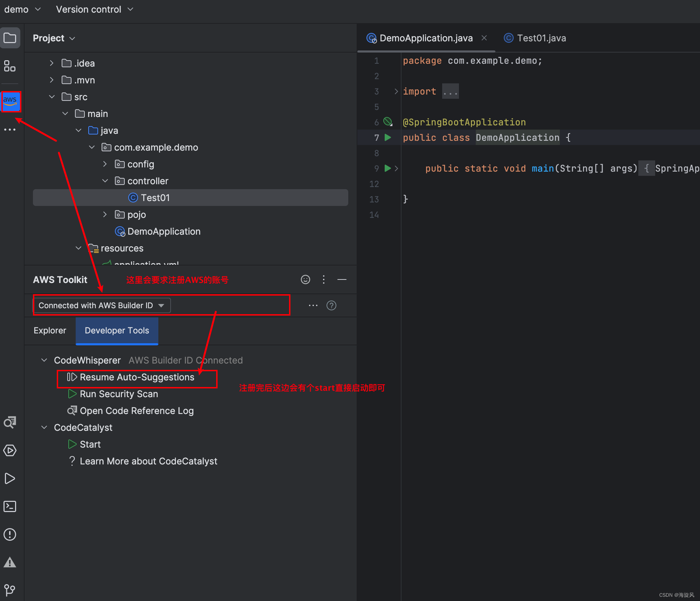Switch to the Explorer tab

[x=50, y=331]
